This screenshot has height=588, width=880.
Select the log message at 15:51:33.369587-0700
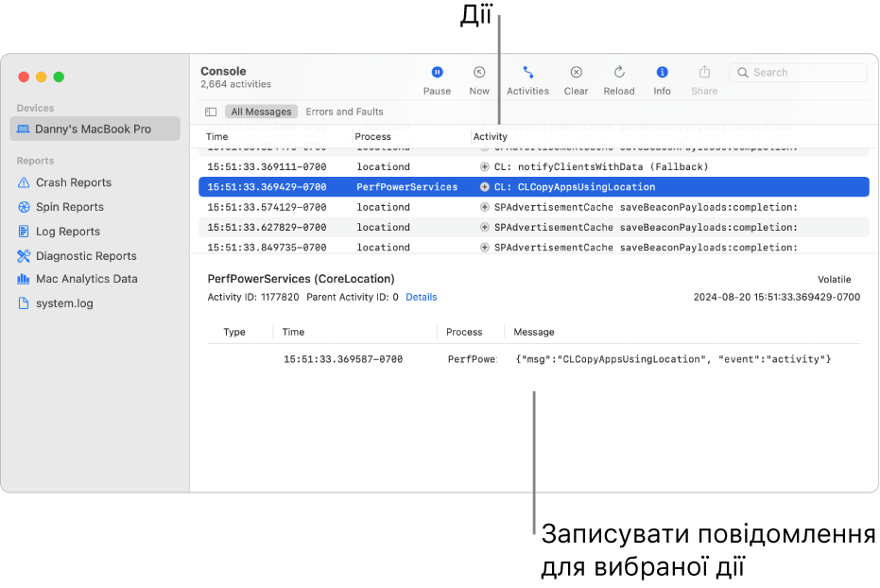[534, 359]
